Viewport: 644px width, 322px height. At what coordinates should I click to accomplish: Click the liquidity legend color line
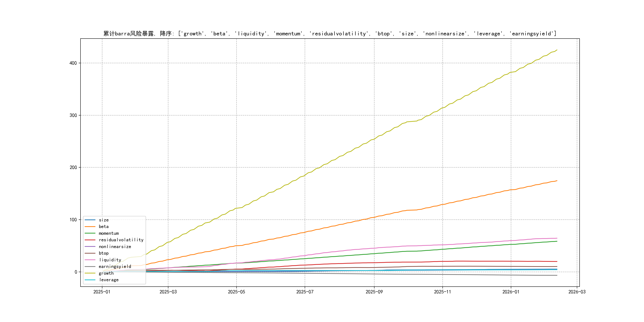tap(90, 260)
